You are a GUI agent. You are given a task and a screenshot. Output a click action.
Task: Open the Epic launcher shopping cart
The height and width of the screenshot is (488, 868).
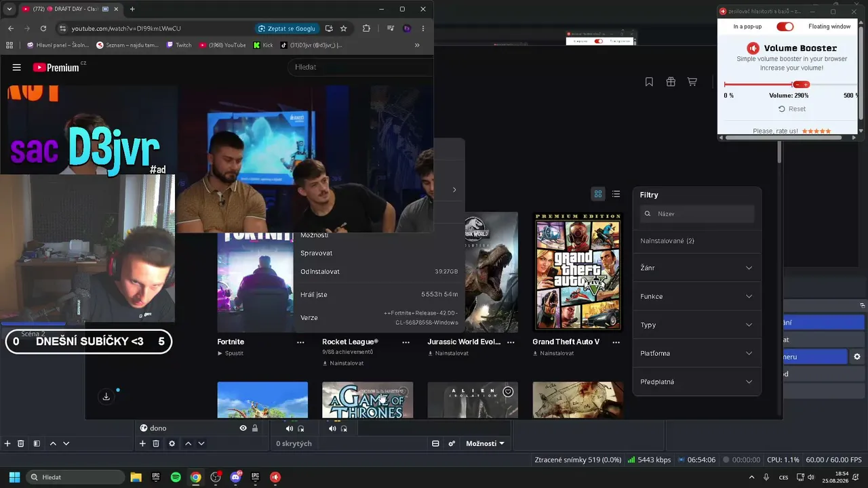click(692, 82)
